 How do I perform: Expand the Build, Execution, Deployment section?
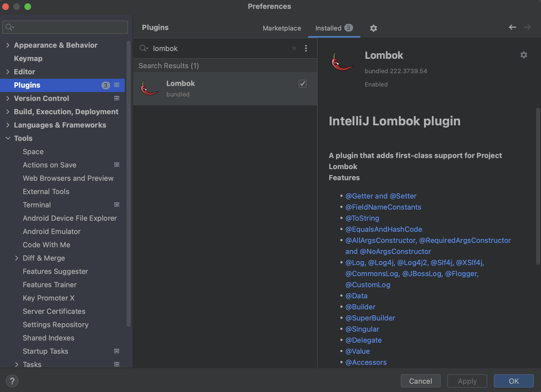(x=8, y=112)
